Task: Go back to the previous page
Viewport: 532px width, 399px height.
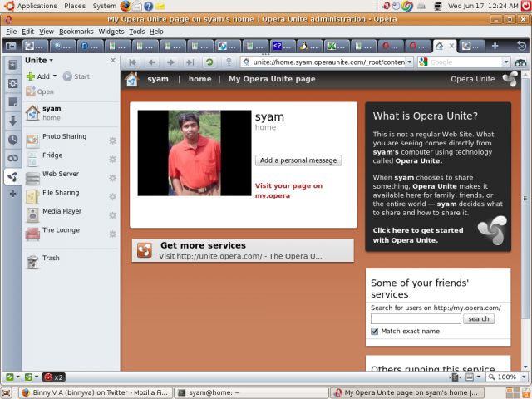Action: pos(152,62)
